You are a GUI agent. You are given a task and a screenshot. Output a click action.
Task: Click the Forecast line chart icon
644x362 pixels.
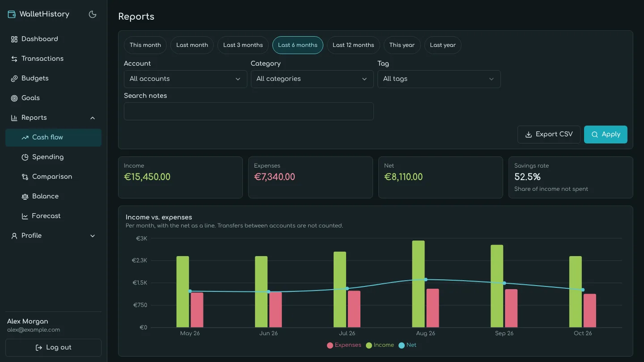pyautogui.click(x=25, y=216)
